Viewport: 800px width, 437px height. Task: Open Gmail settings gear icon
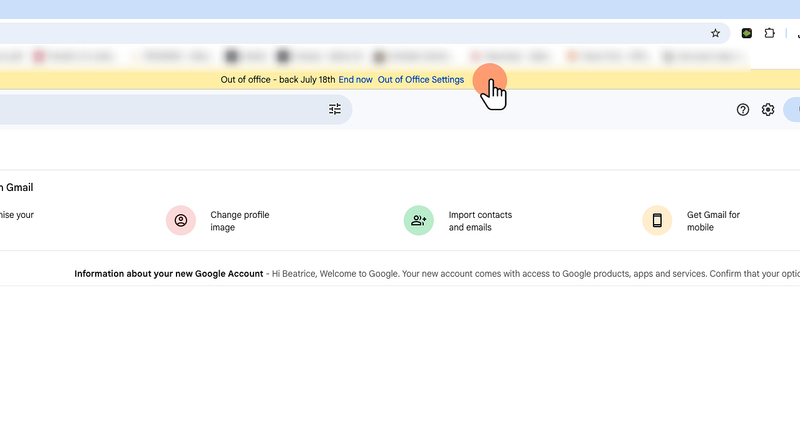[768, 110]
